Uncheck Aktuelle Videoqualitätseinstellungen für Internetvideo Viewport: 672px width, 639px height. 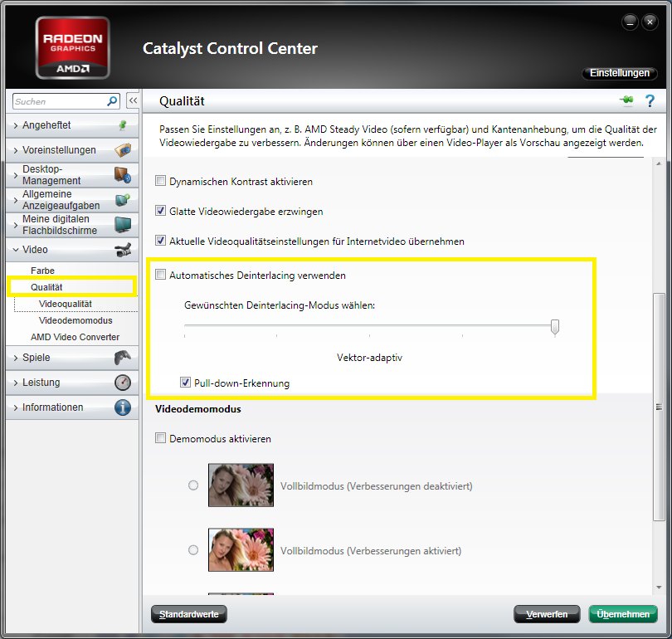click(160, 241)
